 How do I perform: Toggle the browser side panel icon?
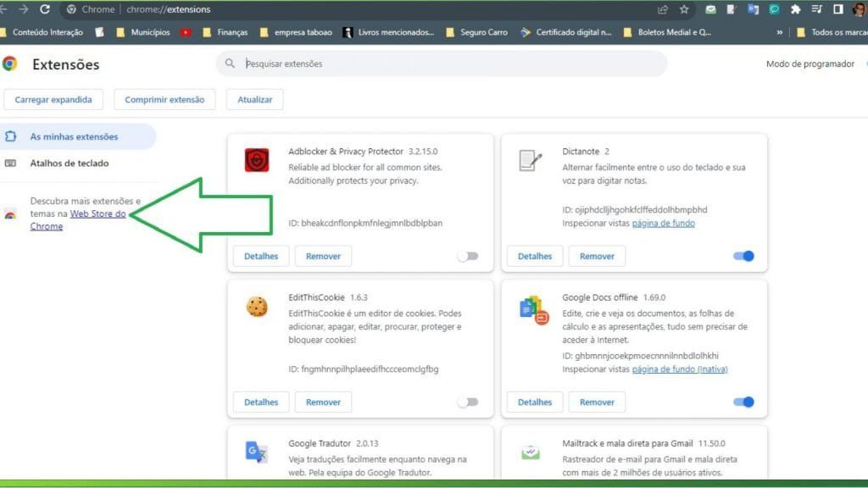[x=838, y=8]
